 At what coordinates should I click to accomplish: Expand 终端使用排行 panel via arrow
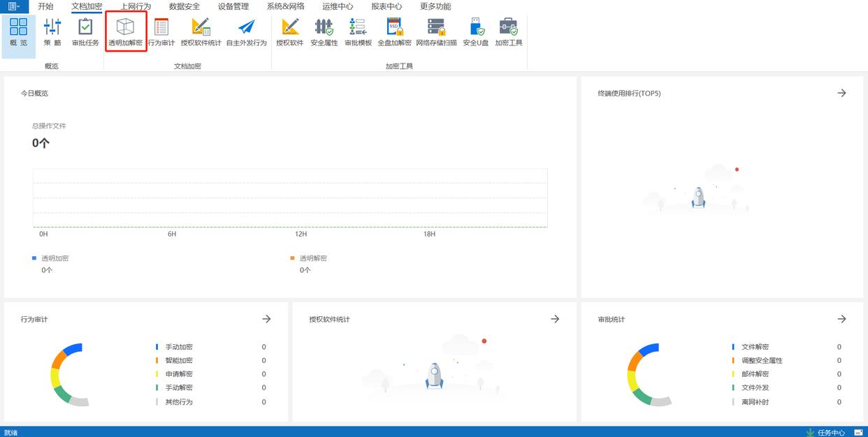click(841, 93)
